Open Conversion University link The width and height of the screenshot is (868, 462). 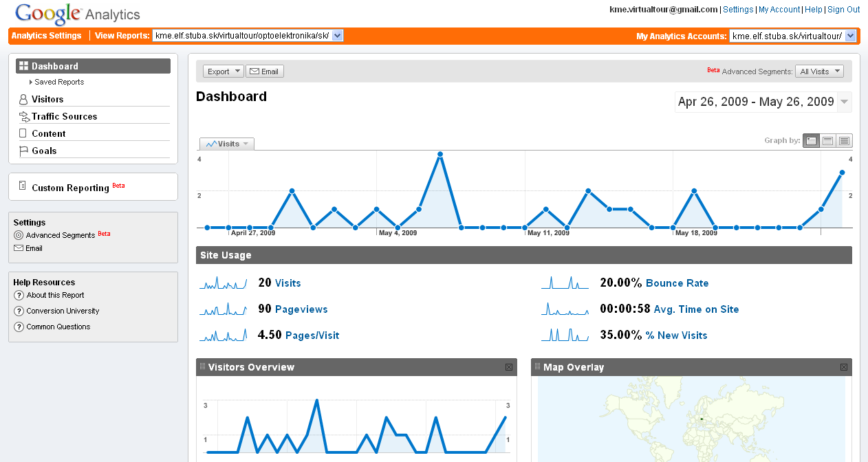pyautogui.click(x=63, y=311)
